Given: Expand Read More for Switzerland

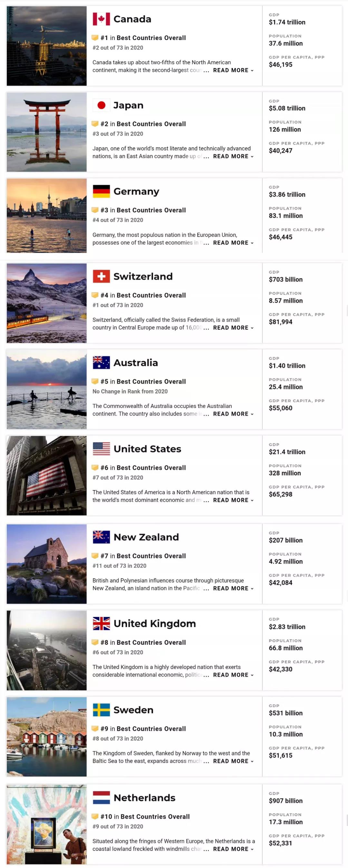Looking at the screenshot, I should (x=233, y=328).
